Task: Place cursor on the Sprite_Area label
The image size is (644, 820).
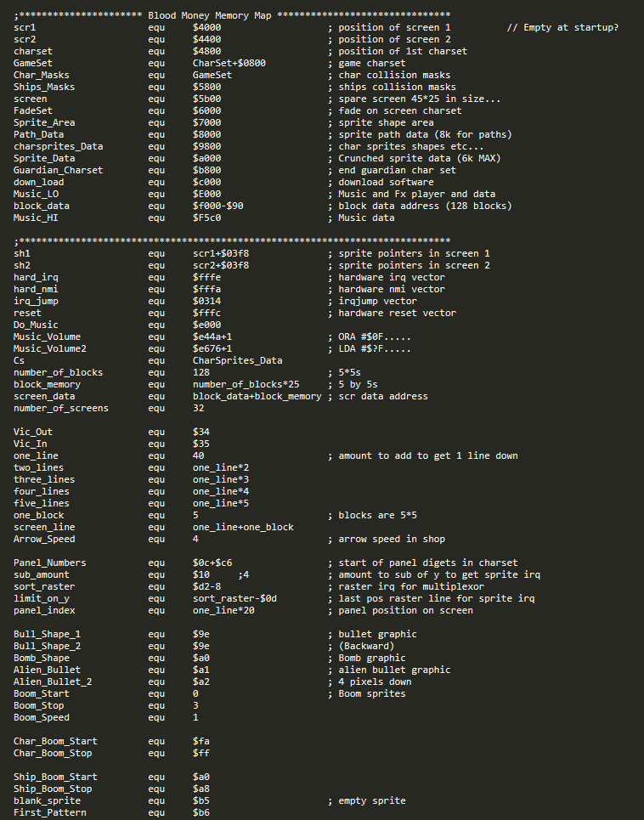Action: tap(44, 122)
